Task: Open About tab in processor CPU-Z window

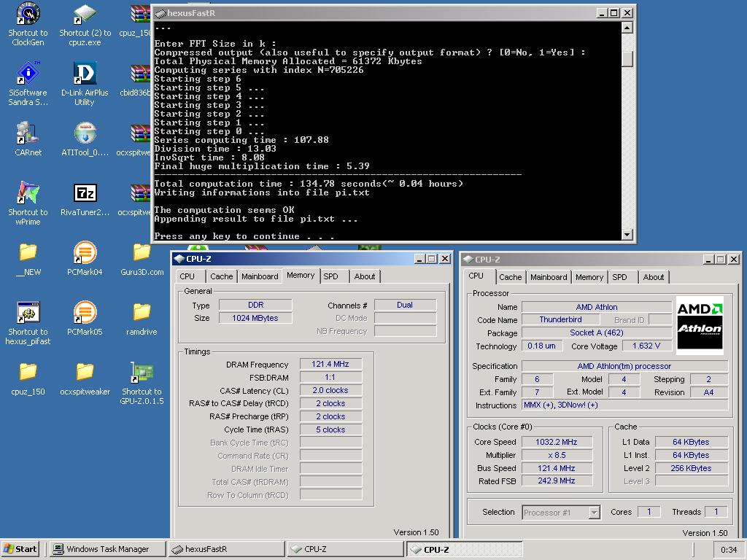Action: 653,277
